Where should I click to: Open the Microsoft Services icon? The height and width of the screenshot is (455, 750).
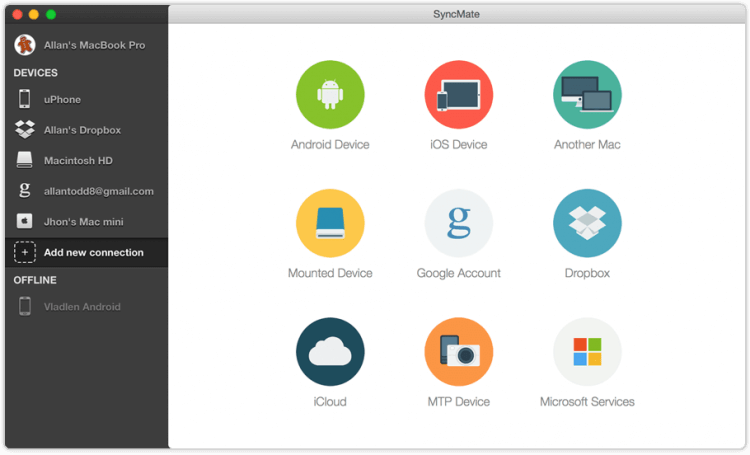pyautogui.click(x=587, y=352)
